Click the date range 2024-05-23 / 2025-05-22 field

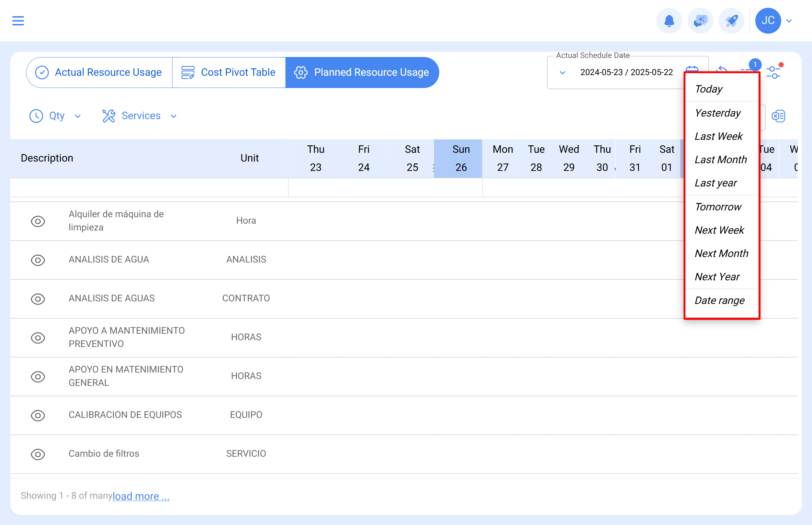coord(626,72)
